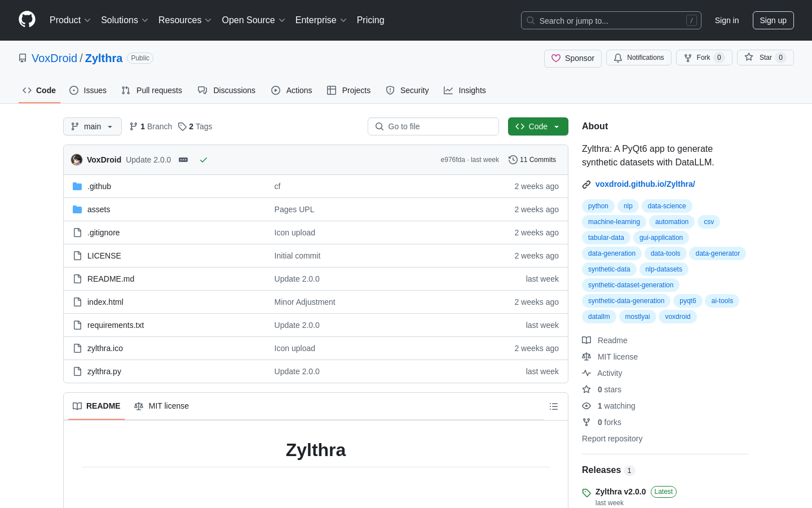View the 2 Tags link
This screenshot has width=812, height=508.
click(195, 126)
